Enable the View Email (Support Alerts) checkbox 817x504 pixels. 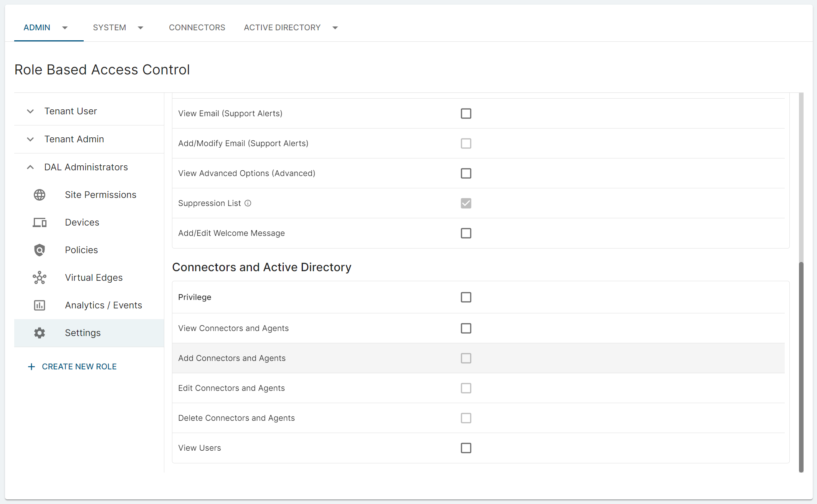pos(466,114)
